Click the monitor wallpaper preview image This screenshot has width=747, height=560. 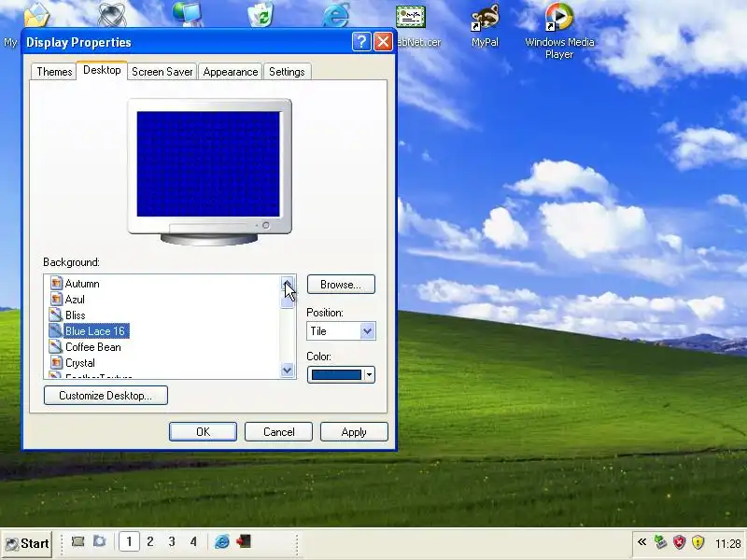[208, 164]
